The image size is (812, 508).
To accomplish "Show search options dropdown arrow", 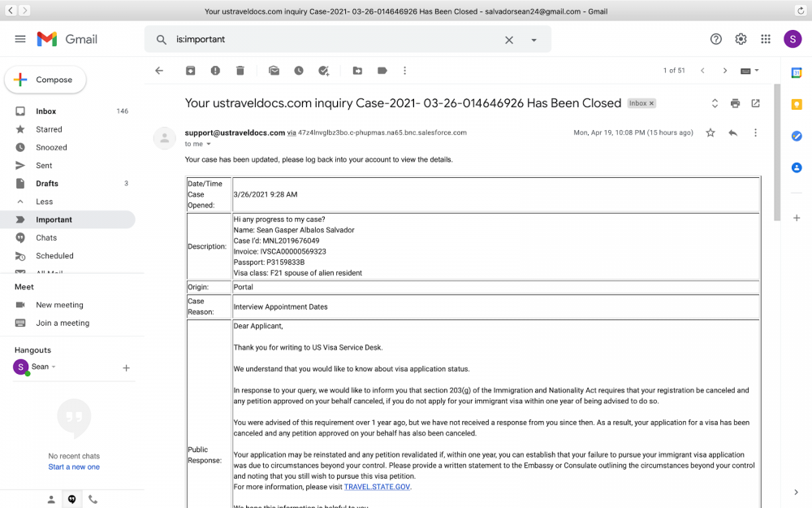I will 534,40.
